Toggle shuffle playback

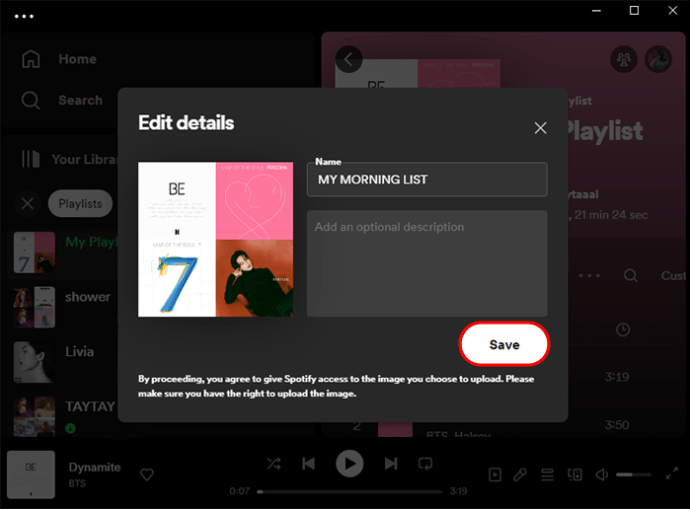(274, 463)
